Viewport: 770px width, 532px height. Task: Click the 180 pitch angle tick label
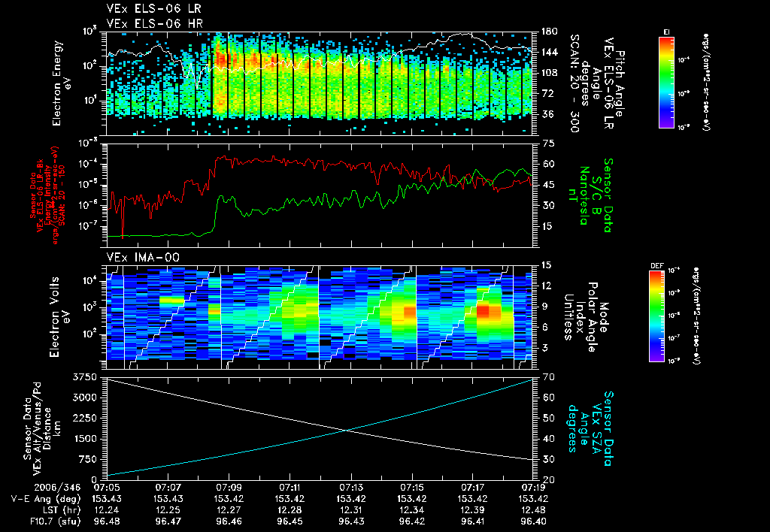click(x=550, y=32)
